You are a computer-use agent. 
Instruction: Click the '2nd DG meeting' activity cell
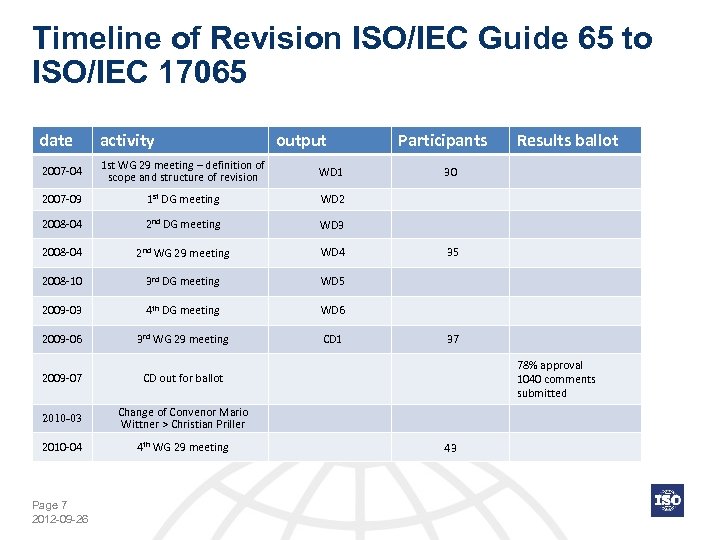(x=180, y=224)
